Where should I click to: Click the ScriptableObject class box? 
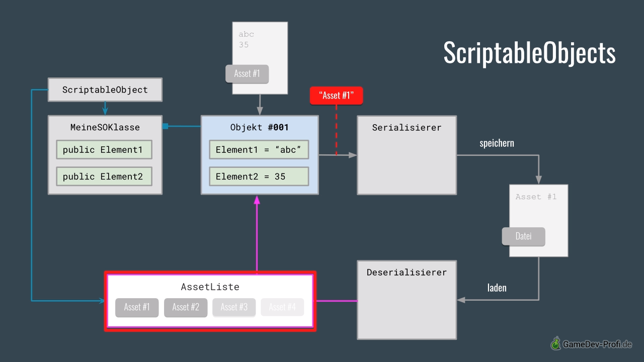click(105, 90)
